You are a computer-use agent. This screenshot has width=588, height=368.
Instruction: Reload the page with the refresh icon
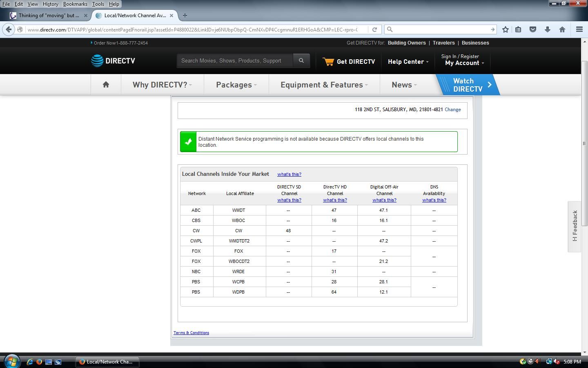tap(374, 29)
